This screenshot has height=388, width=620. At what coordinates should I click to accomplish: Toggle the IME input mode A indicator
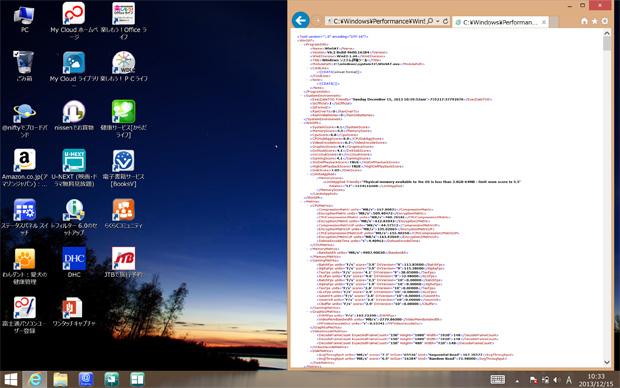coord(569,380)
